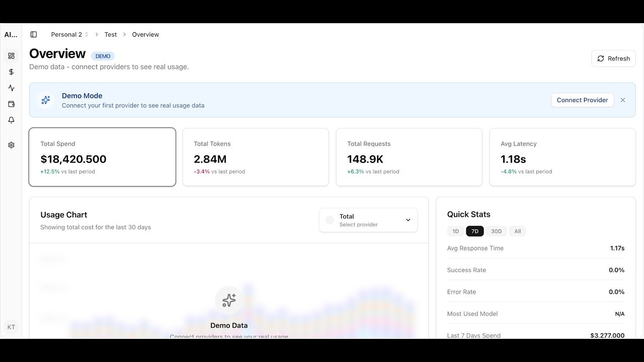Click the chevron in the provider dropdown
644x362 pixels.
[408, 220]
